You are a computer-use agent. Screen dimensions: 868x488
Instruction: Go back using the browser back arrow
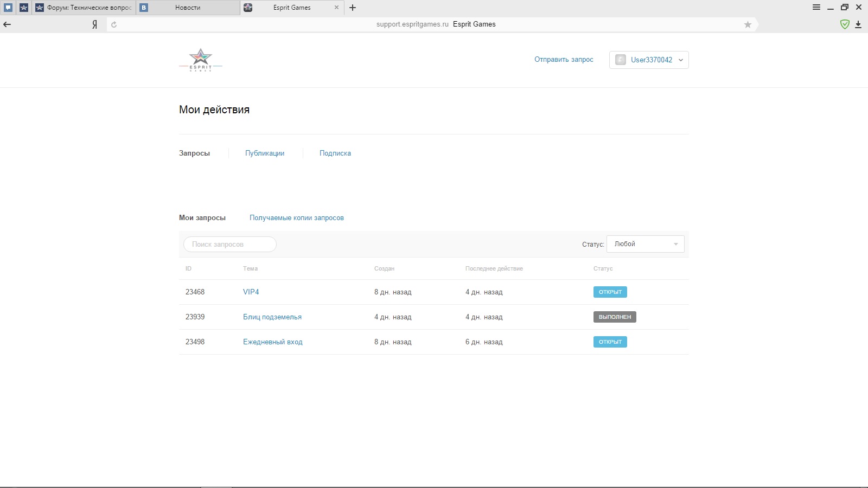[x=7, y=24]
